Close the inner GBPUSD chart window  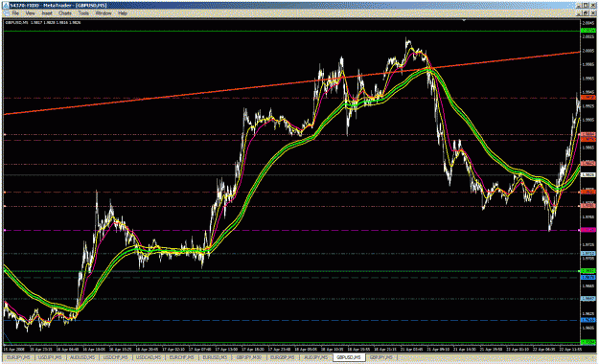593,13
